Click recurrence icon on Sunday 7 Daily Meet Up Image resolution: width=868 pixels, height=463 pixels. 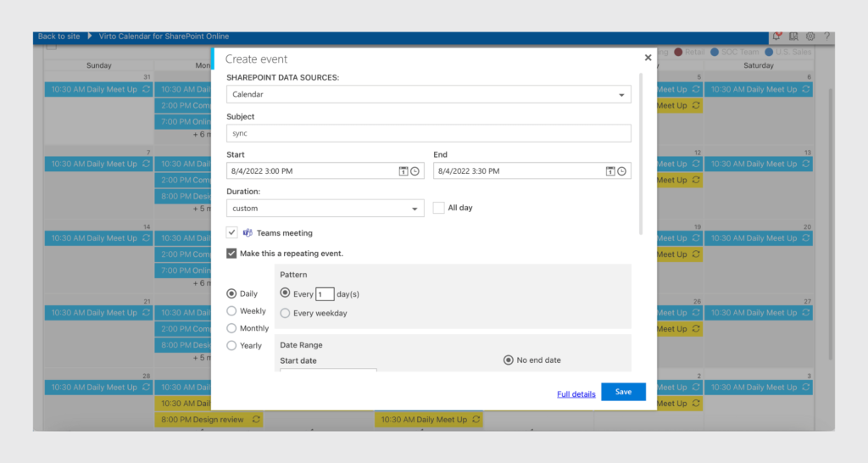click(146, 164)
